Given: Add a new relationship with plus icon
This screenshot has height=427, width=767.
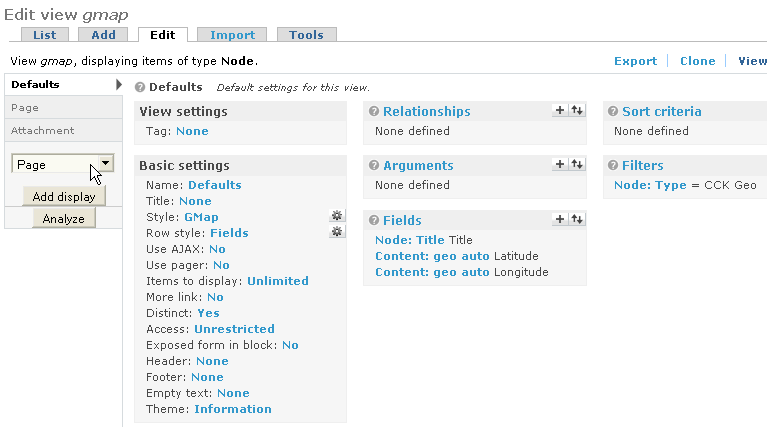Looking at the screenshot, I should click(560, 111).
